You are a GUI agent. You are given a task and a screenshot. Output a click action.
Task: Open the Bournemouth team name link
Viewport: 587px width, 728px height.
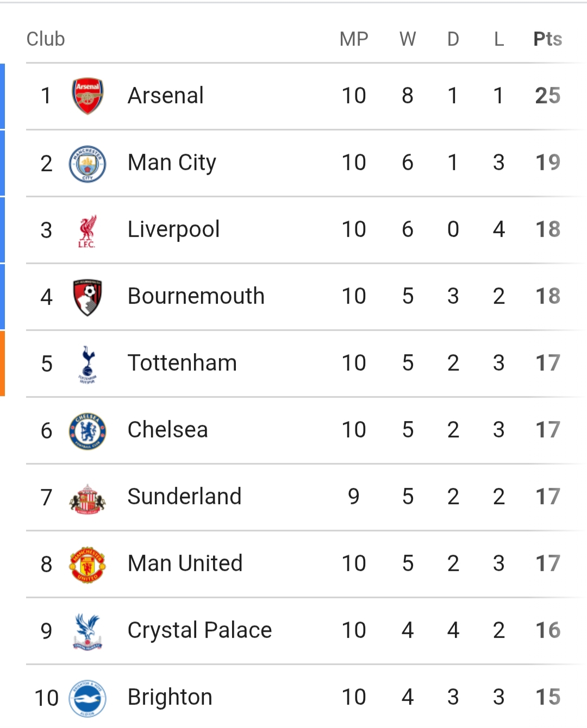click(x=196, y=296)
